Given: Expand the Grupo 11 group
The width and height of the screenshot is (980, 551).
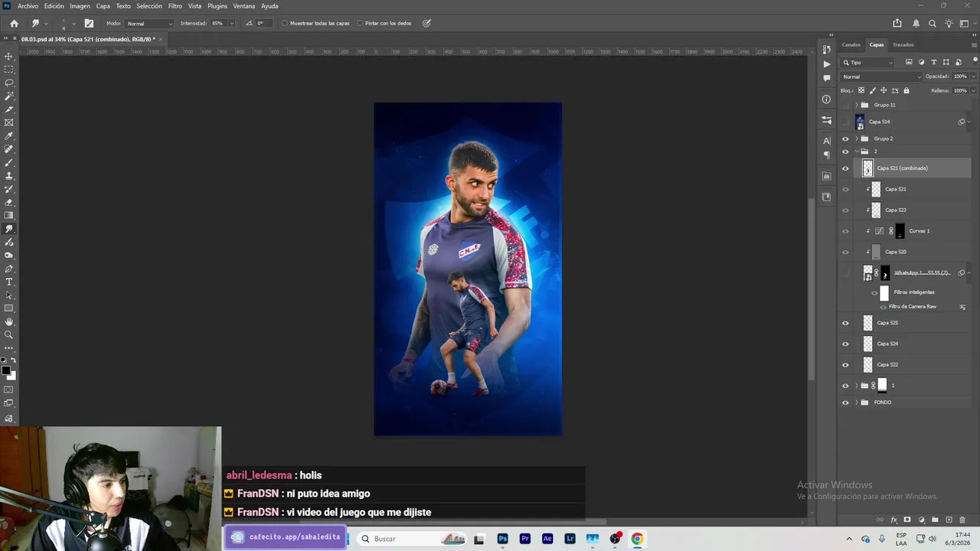Looking at the screenshot, I should click(x=856, y=105).
